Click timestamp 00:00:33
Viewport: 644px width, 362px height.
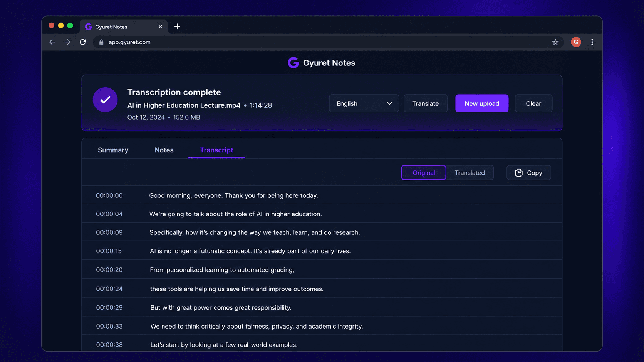click(109, 326)
